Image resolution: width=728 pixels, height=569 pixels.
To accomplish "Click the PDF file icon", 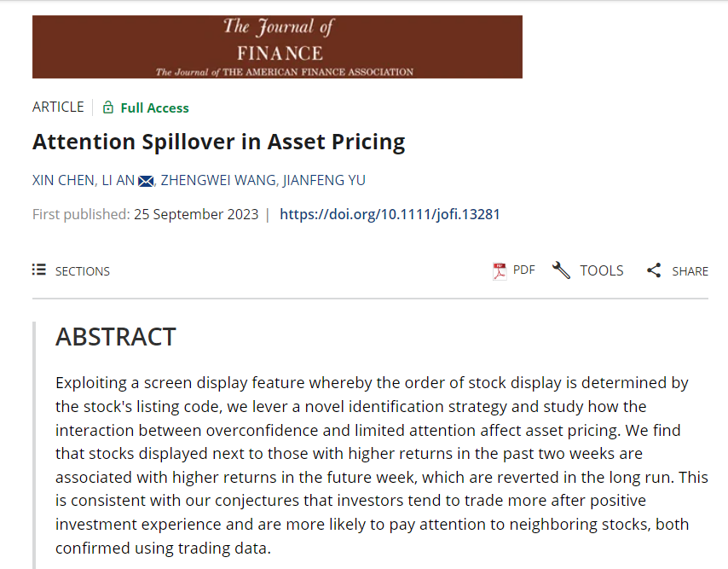I will click(500, 270).
